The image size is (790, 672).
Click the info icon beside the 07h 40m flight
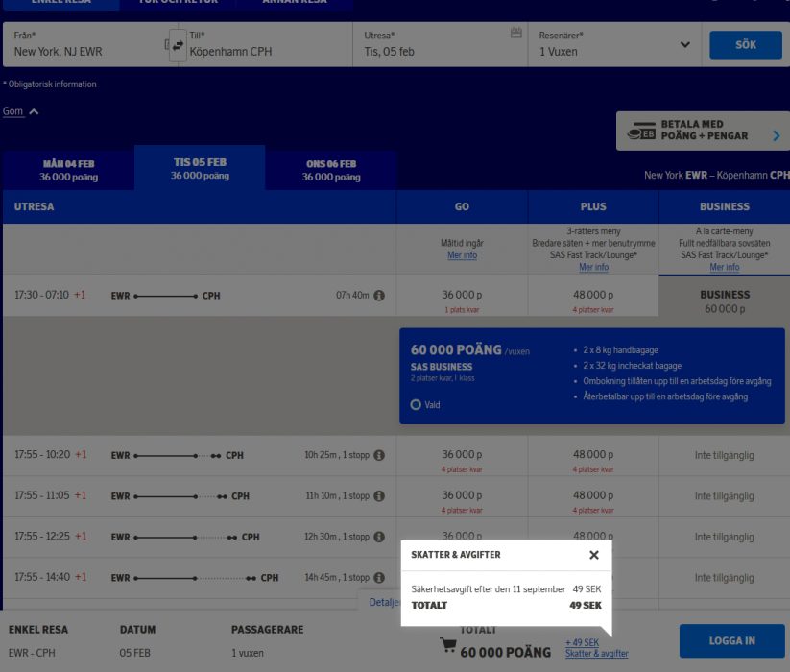tap(379, 296)
